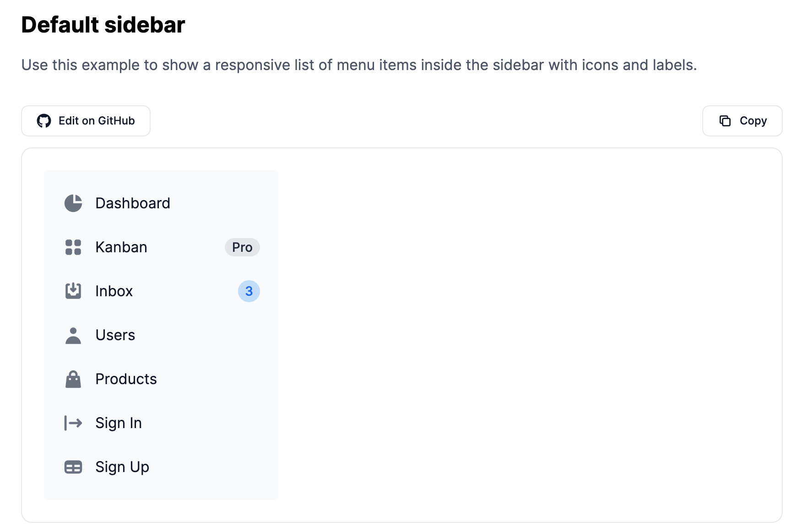802x532 pixels.
Task: Click the copy clipboard icon
Action: tap(725, 121)
